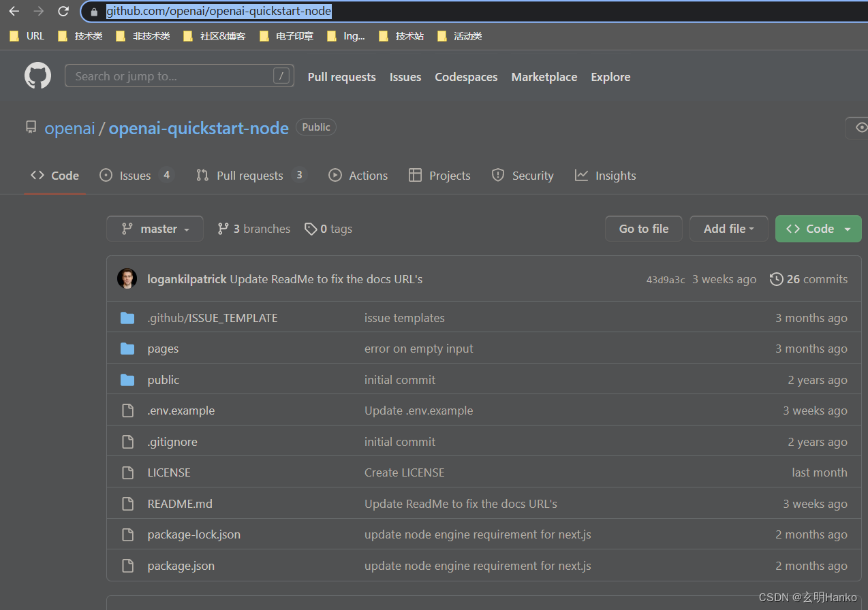868x610 pixels.
Task: Open the Insights tab
Action: pos(606,176)
